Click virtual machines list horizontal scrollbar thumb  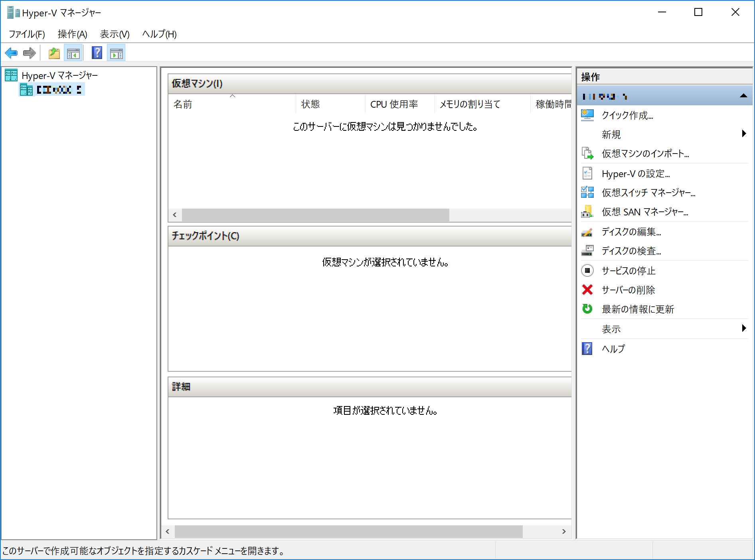tap(315, 215)
